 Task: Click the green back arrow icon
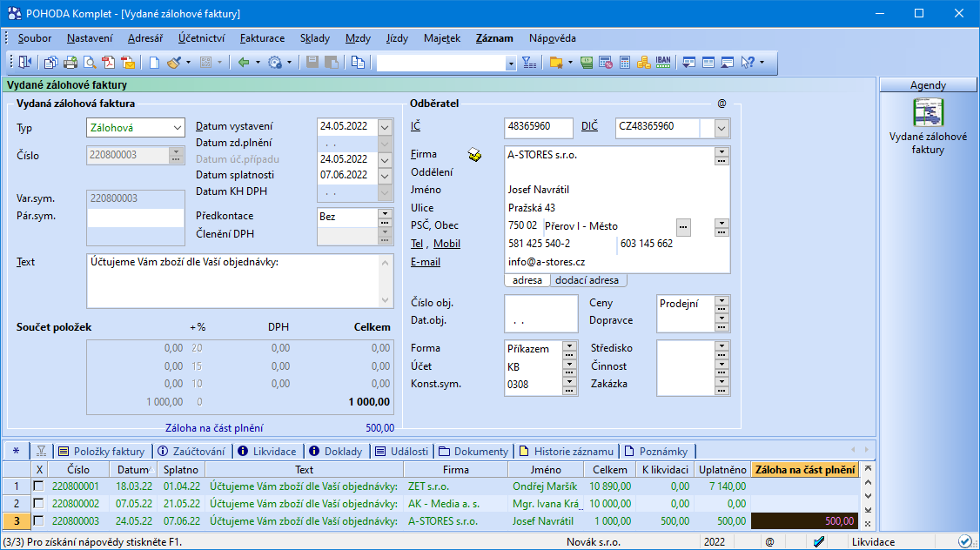[244, 62]
